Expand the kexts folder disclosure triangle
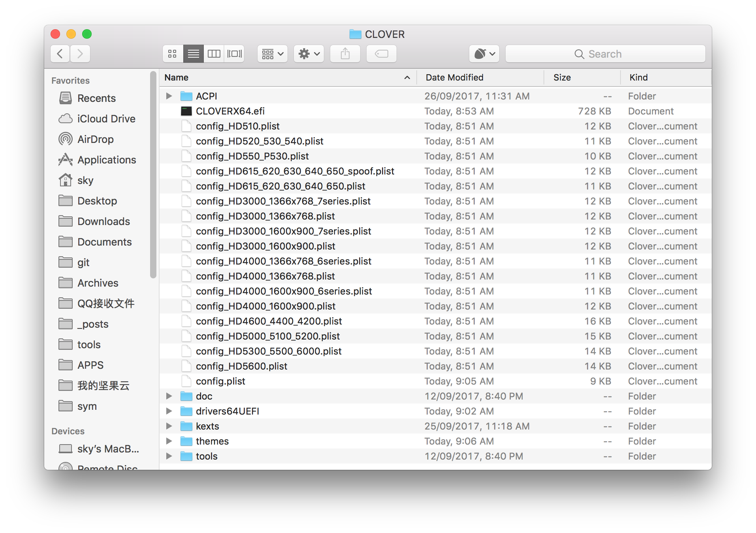This screenshot has height=533, width=756. [169, 426]
